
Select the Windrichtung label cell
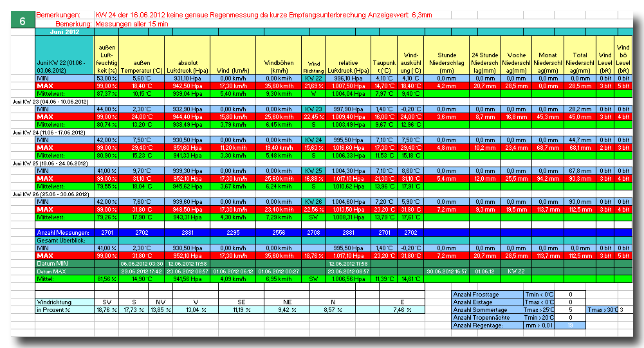(64, 302)
